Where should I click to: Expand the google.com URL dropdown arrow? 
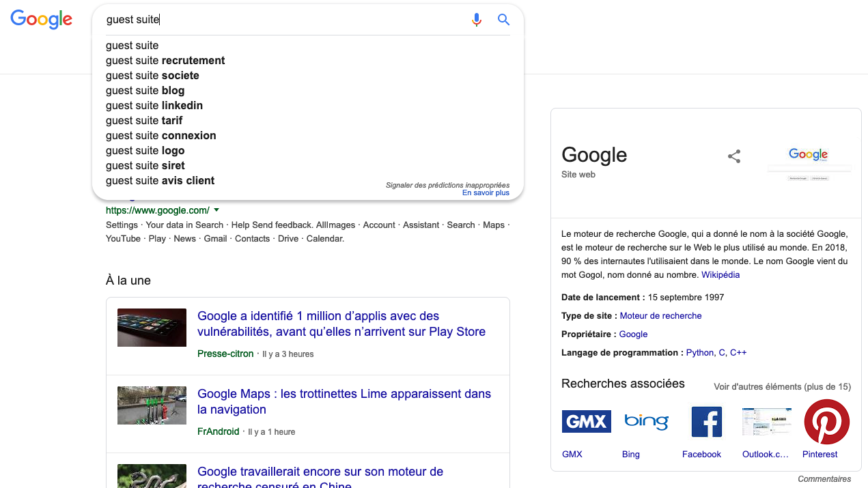(216, 210)
